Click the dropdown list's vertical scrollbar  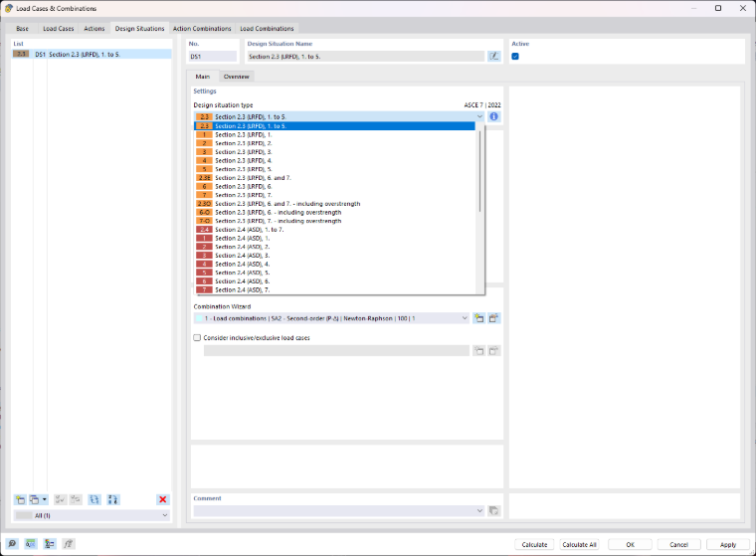point(479,171)
